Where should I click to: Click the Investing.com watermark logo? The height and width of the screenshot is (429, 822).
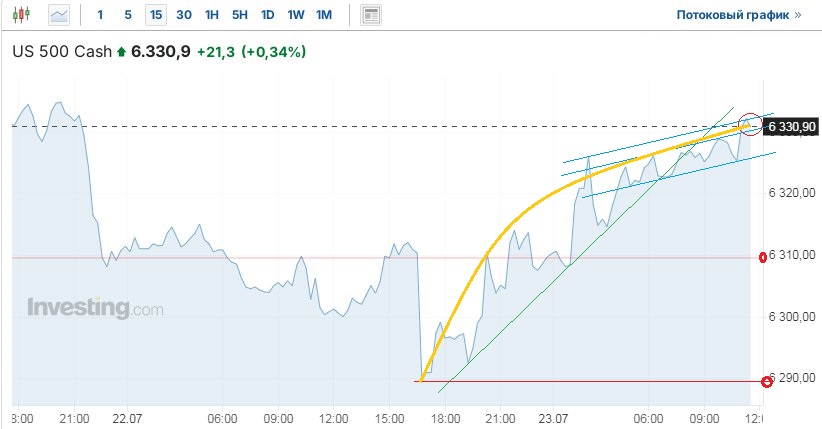coord(95,308)
